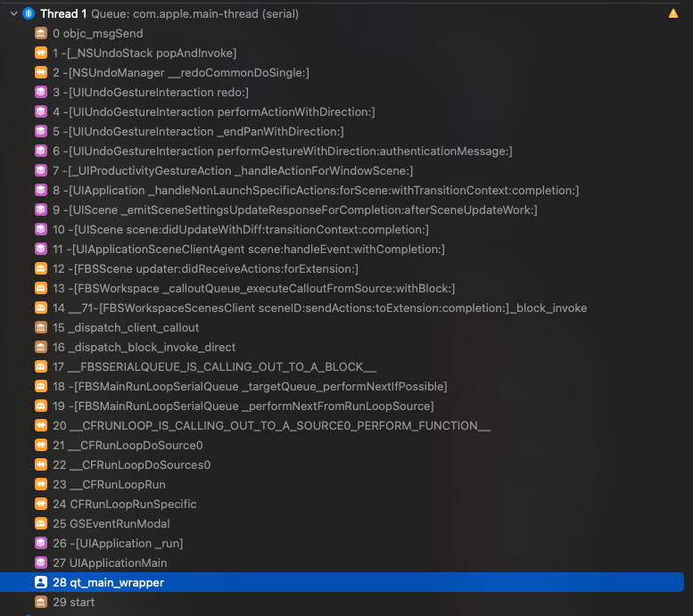Click the blue Thread 1 thread icon
Viewport: 693px width, 616px height.
tap(29, 13)
